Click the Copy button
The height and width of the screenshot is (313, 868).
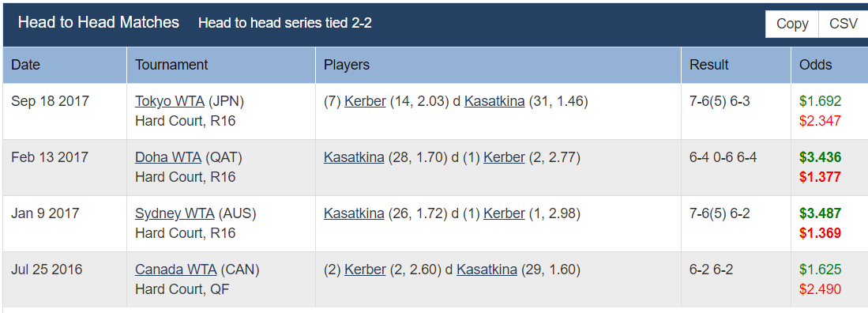pyautogui.click(x=791, y=24)
